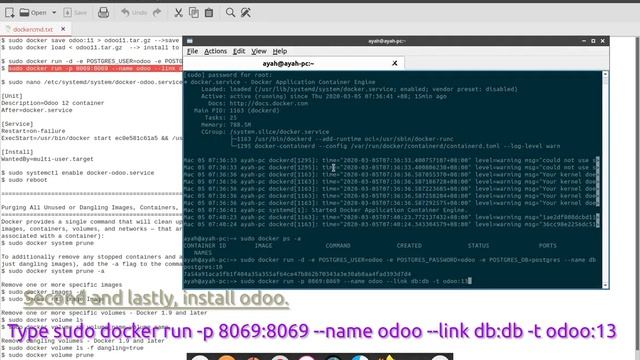
Task: Open the Find tool with the magnifier icon
Action: 230,13
